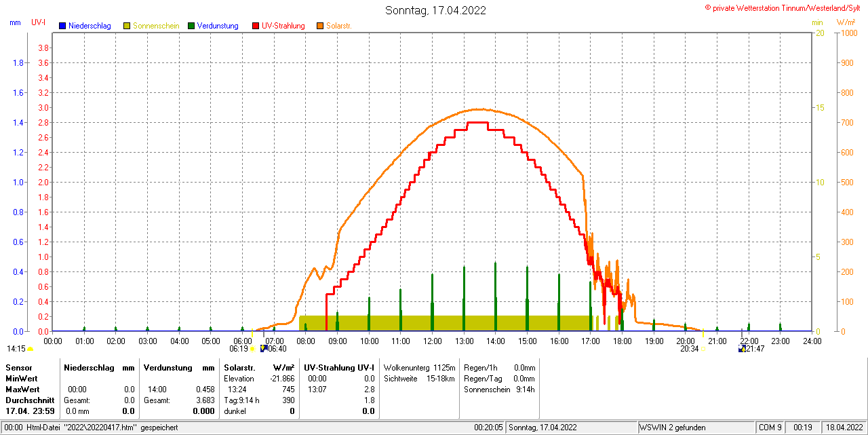The image size is (868, 435).
Task: Click status bar date Sonntag, 17.04.2022
Action: click(x=543, y=428)
